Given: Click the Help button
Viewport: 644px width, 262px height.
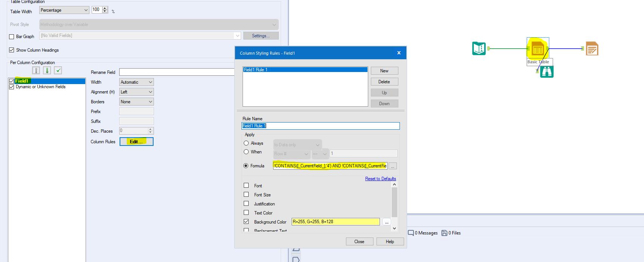Looking at the screenshot, I should pyautogui.click(x=390, y=242).
